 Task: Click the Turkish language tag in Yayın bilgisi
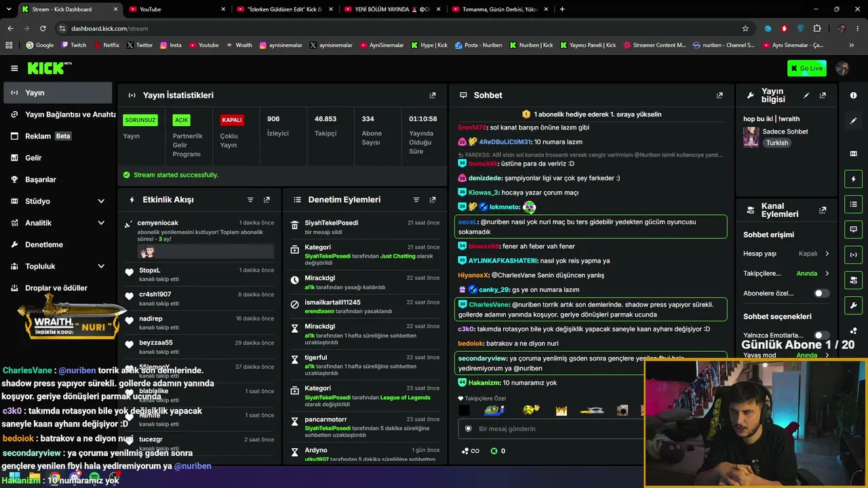[777, 143]
